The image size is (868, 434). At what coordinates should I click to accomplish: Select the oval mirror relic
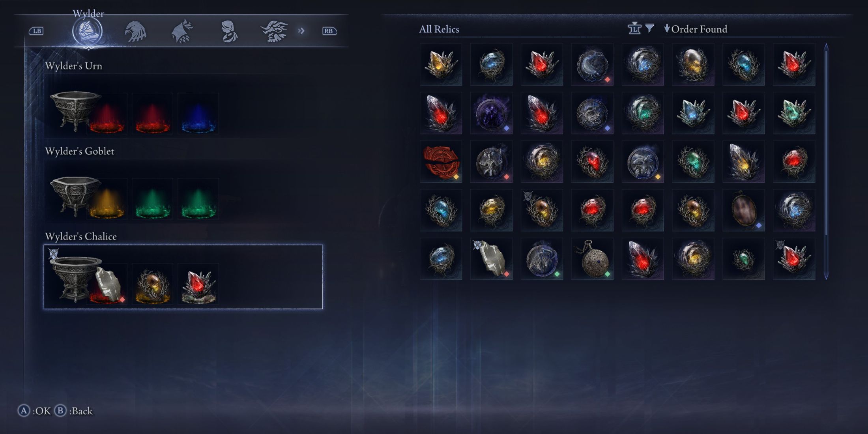[744, 210]
